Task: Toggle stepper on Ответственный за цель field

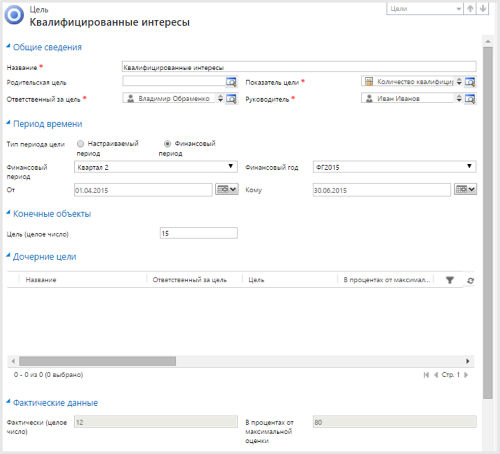Action: [x=220, y=98]
